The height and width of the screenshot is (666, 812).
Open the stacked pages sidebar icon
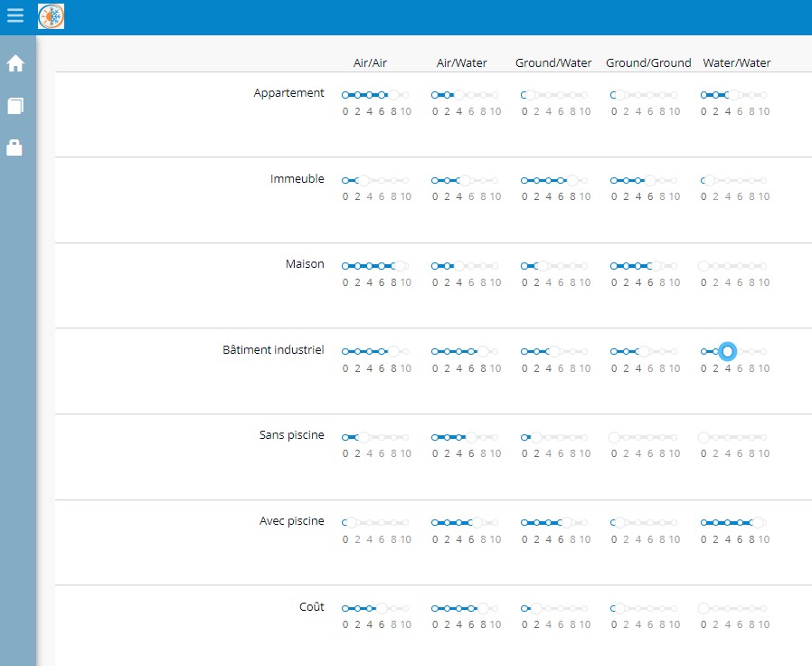(15, 106)
